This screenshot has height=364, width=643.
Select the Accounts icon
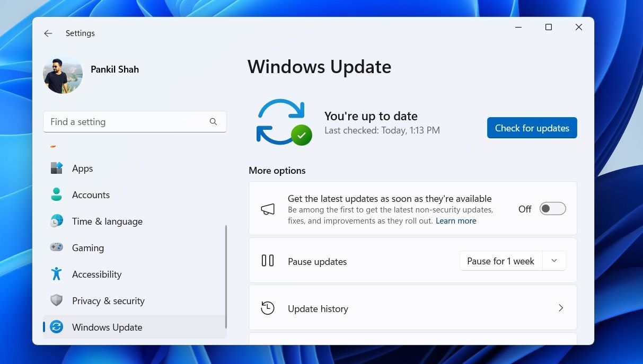[x=56, y=194]
